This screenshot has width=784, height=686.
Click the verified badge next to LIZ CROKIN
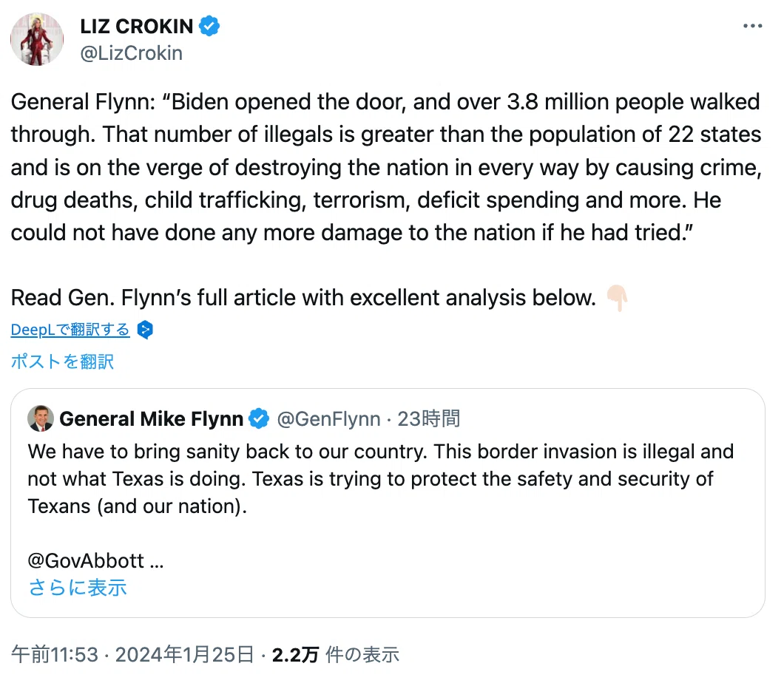[x=209, y=26]
